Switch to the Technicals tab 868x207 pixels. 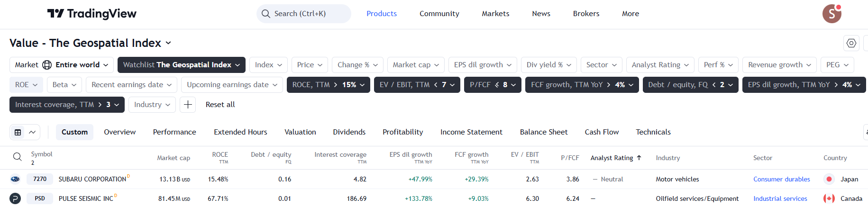tap(653, 132)
